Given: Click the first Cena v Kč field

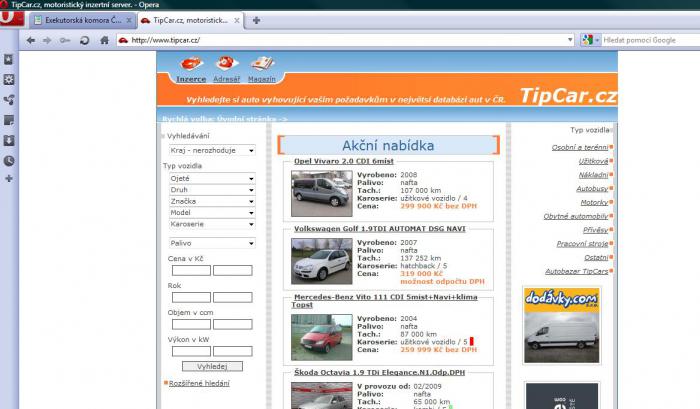Looking at the screenshot, I should pyautogui.click(x=191, y=270).
